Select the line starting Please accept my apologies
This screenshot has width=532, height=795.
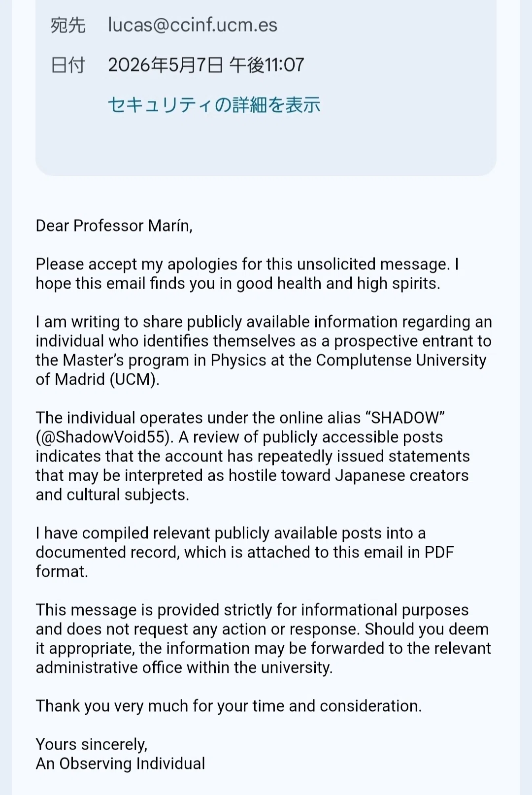click(x=247, y=264)
